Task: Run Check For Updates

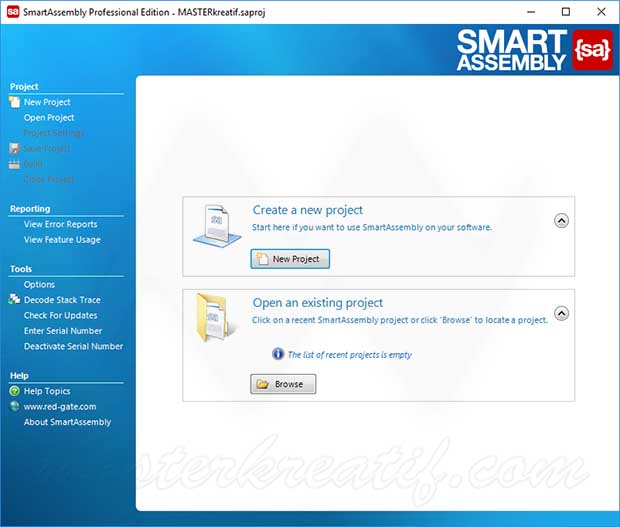Action: (x=60, y=315)
